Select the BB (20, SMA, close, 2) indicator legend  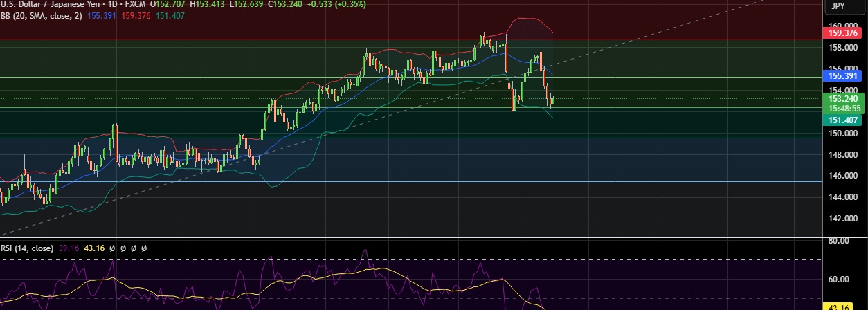[x=42, y=15]
